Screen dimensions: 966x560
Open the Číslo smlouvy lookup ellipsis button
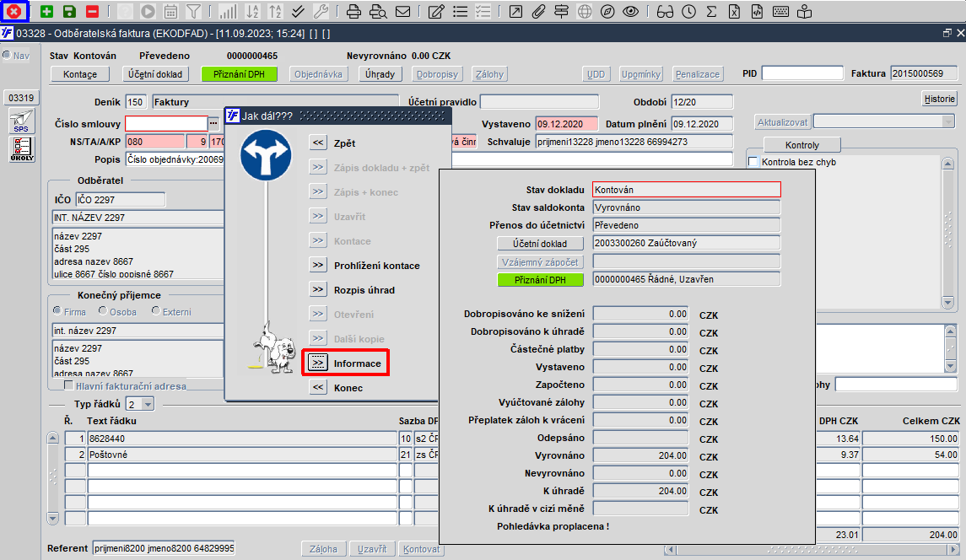pyautogui.click(x=213, y=124)
